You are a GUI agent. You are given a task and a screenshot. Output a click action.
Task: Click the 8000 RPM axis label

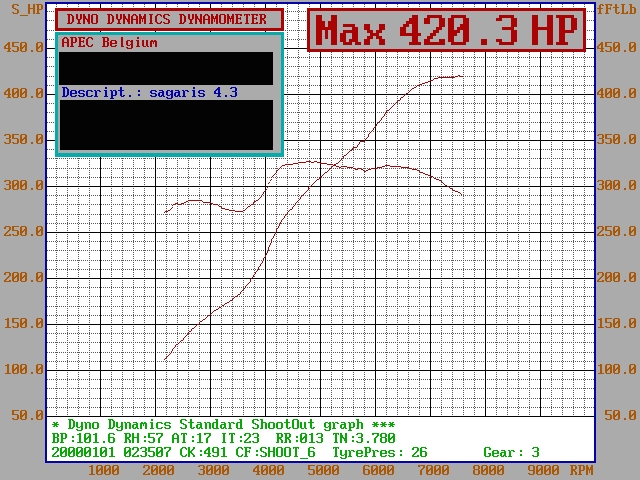pyautogui.click(x=488, y=471)
